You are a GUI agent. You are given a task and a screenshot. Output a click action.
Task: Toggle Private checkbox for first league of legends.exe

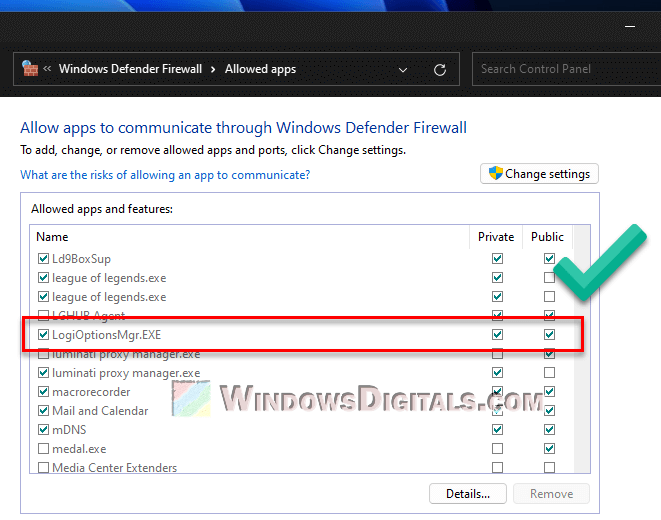click(497, 277)
